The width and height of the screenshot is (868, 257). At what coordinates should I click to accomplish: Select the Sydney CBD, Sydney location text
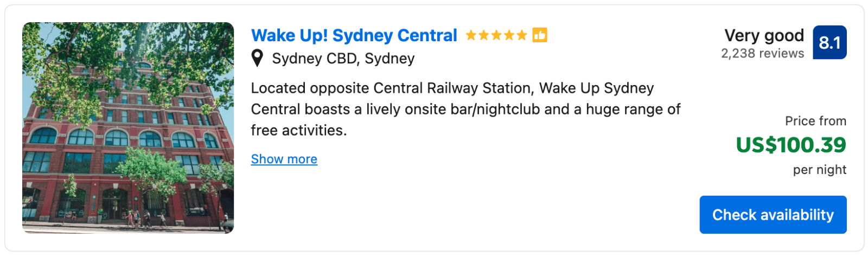(343, 58)
